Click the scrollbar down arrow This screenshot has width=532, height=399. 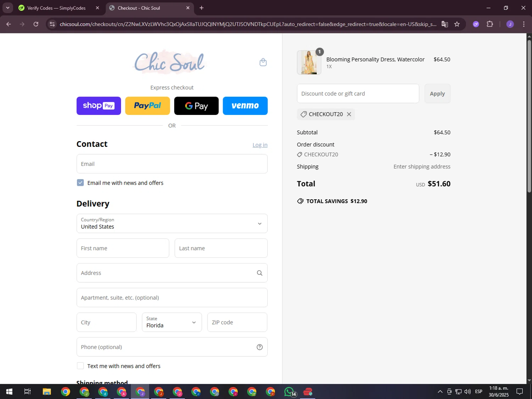(529, 381)
